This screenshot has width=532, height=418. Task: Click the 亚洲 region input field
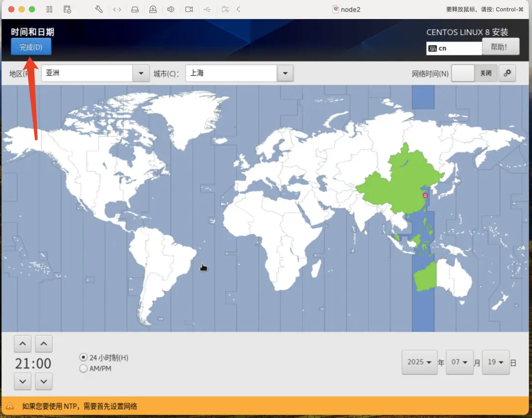(x=87, y=73)
